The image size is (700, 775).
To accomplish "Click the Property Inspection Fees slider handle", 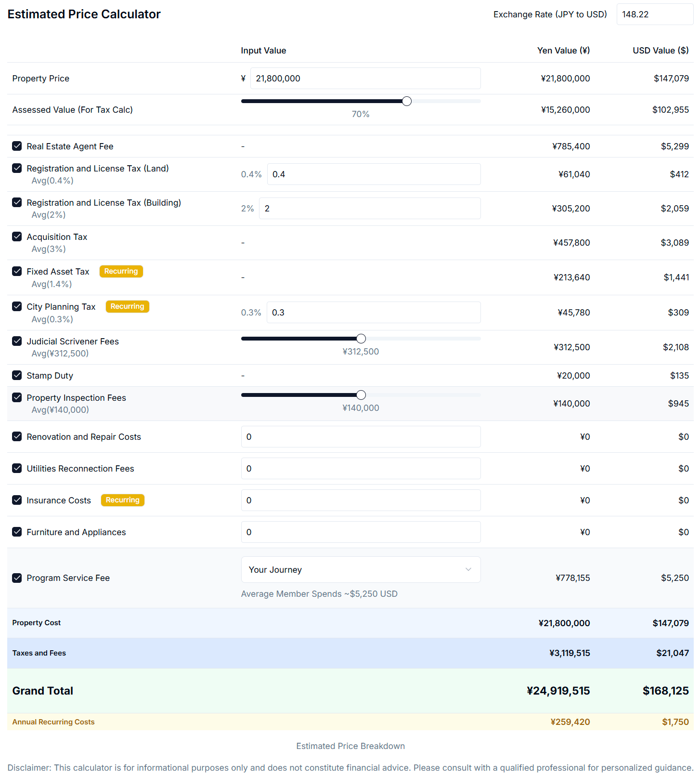I will pos(361,395).
